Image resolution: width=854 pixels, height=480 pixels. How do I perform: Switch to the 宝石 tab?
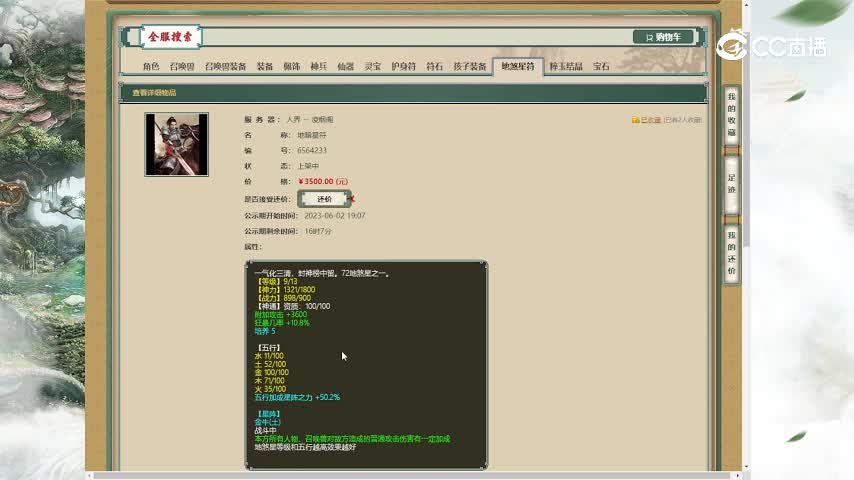click(x=601, y=66)
